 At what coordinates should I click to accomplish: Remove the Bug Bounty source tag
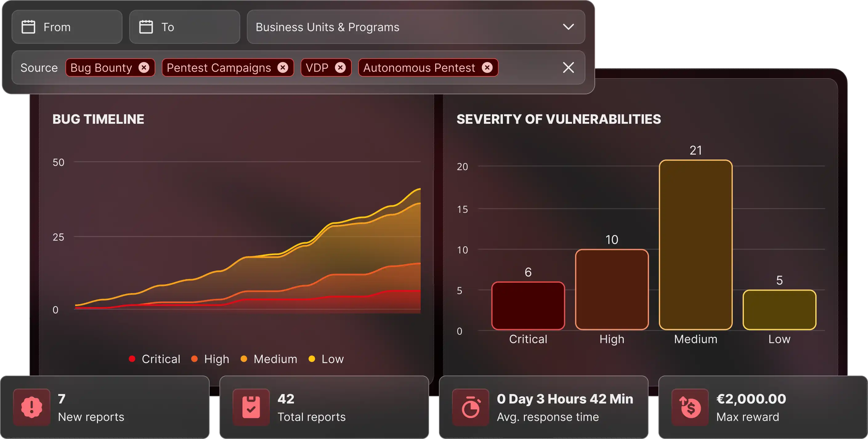[144, 68]
